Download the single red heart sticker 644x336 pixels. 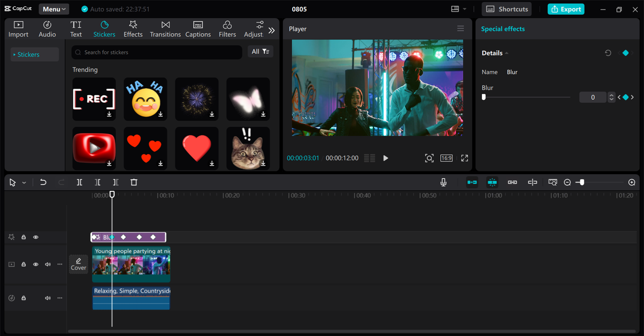coord(212,164)
